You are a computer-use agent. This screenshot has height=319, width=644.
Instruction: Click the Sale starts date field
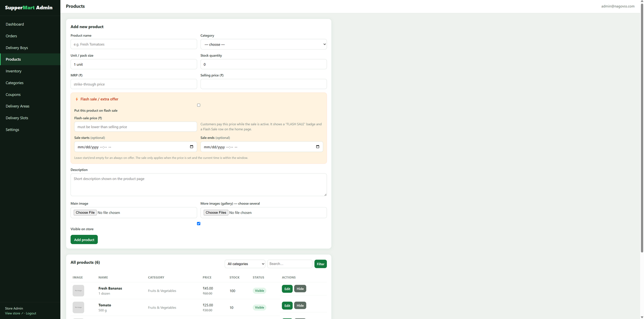click(x=136, y=147)
